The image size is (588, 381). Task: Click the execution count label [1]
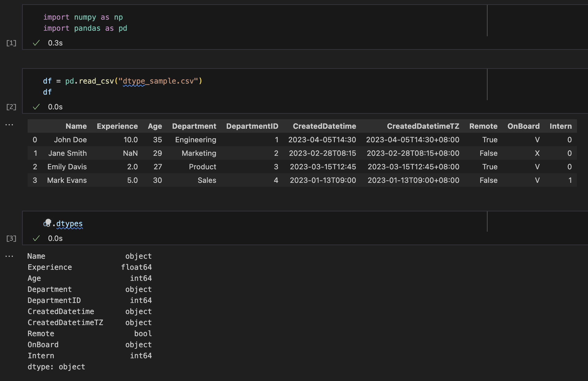pos(11,43)
